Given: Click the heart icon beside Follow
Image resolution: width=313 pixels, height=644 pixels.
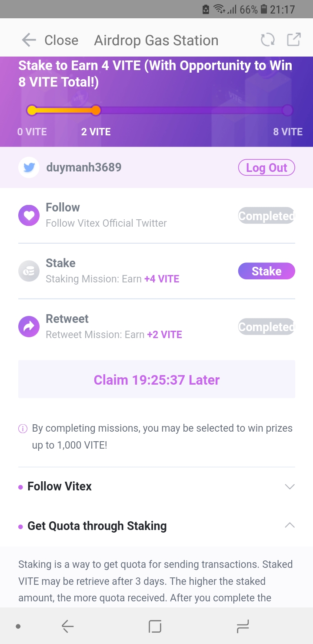Looking at the screenshot, I should click(x=29, y=215).
